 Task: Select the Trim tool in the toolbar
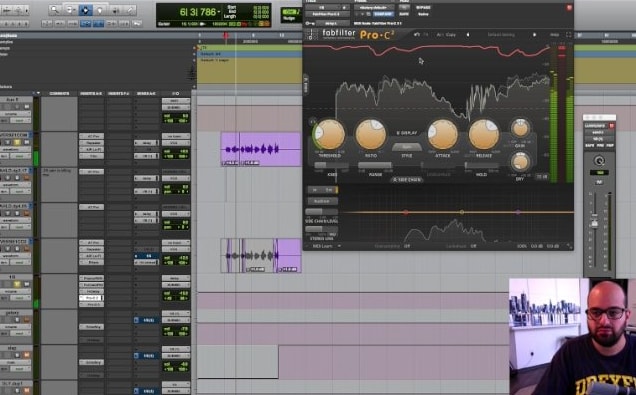tap(70, 10)
